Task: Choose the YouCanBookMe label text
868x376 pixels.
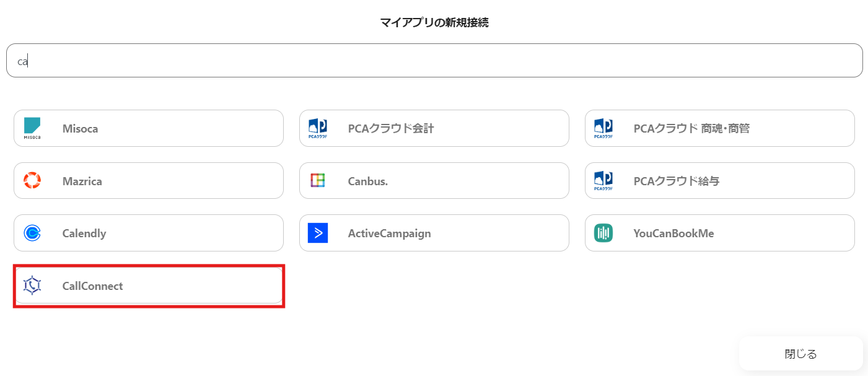Action: pyautogui.click(x=674, y=234)
